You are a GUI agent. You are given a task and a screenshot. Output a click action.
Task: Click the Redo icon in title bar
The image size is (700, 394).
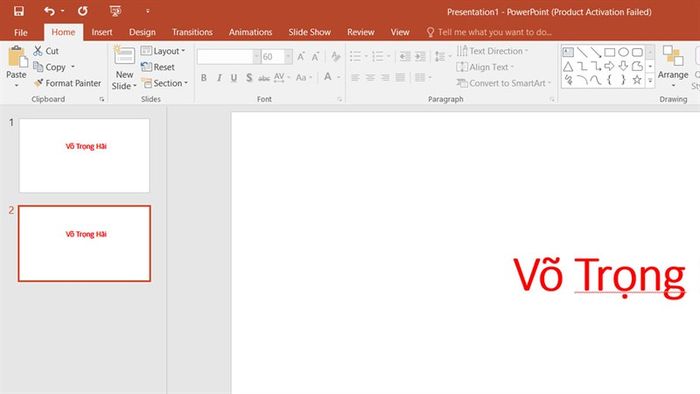click(x=83, y=11)
